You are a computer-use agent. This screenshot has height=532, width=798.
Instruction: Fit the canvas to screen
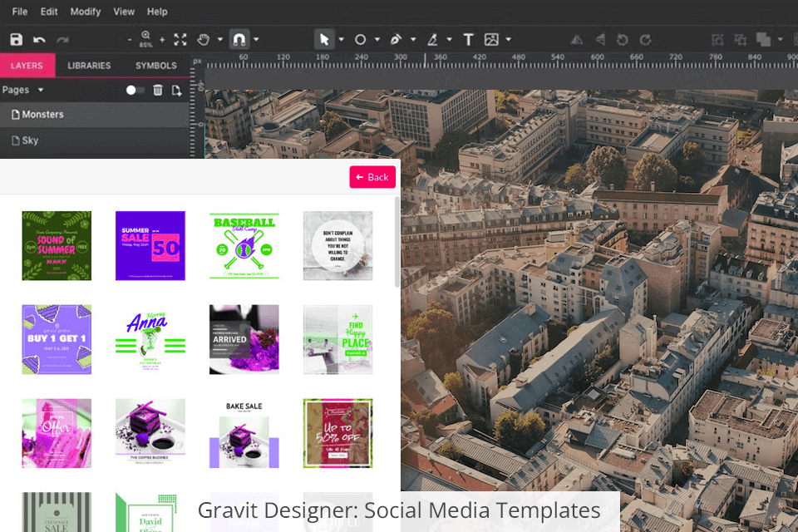tap(180, 40)
